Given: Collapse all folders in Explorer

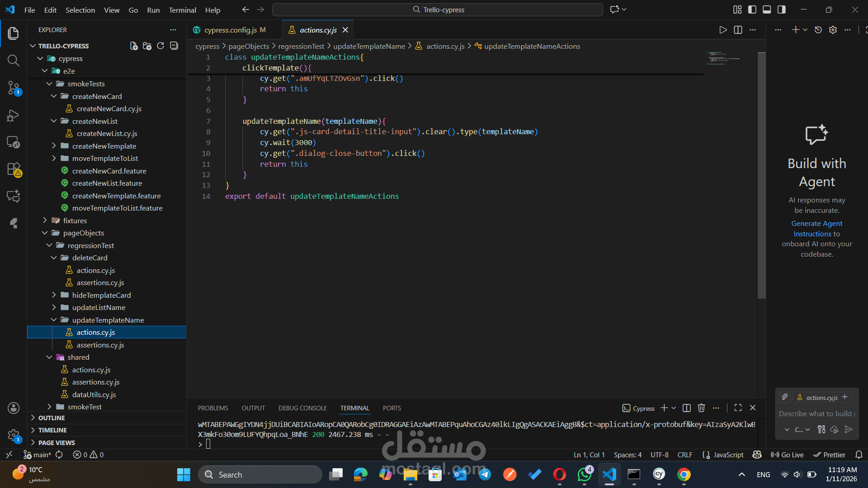Looking at the screenshot, I should pos(174,46).
